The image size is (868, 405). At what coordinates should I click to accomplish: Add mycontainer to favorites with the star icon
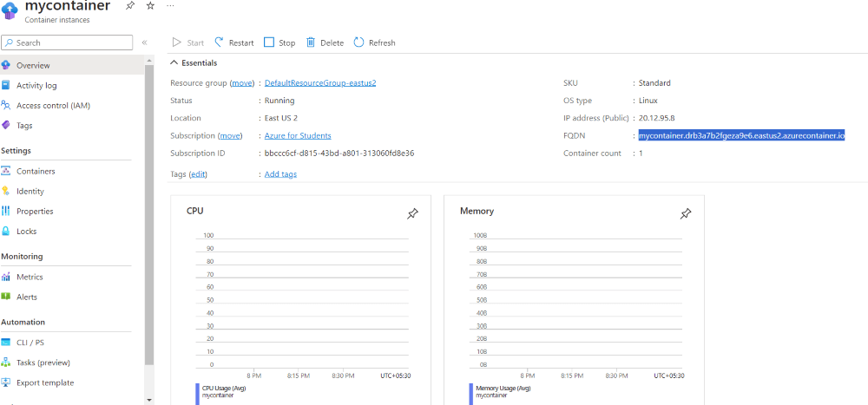150,5
